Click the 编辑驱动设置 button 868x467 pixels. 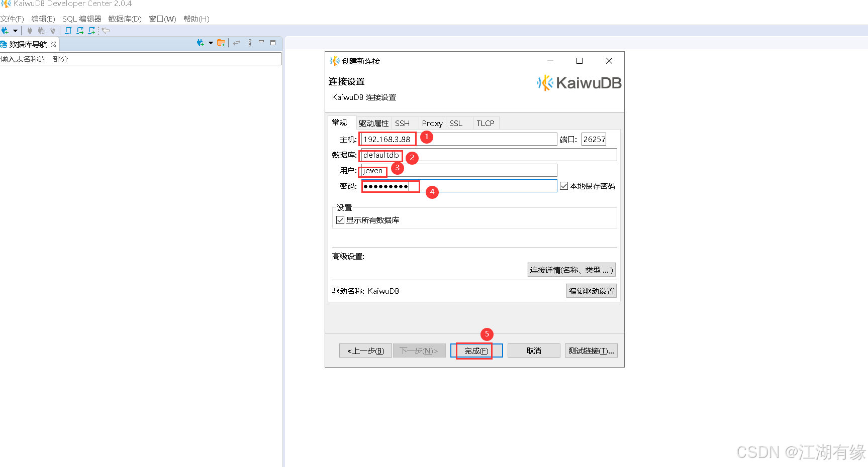click(592, 291)
